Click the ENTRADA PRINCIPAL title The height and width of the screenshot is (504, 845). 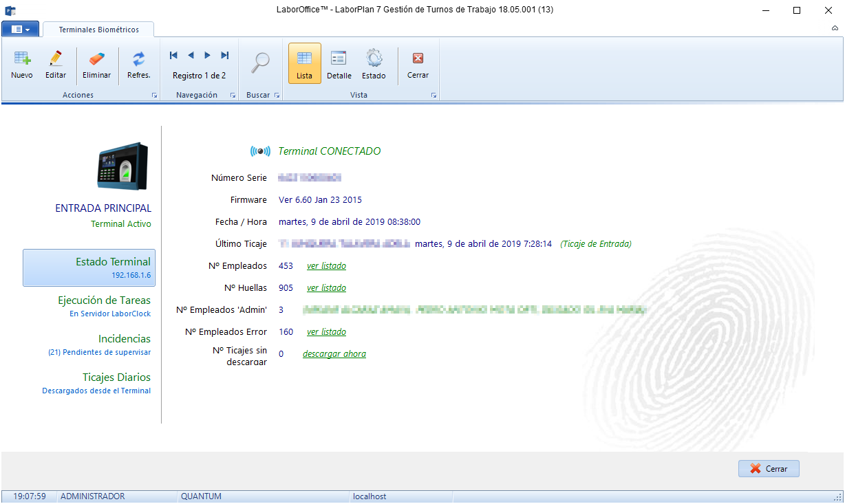(x=103, y=208)
